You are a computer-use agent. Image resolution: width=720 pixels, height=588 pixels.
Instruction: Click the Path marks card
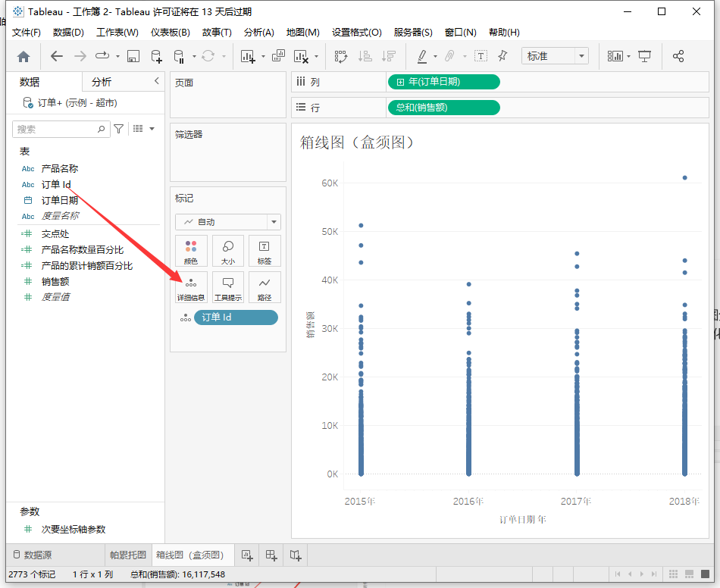265,287
